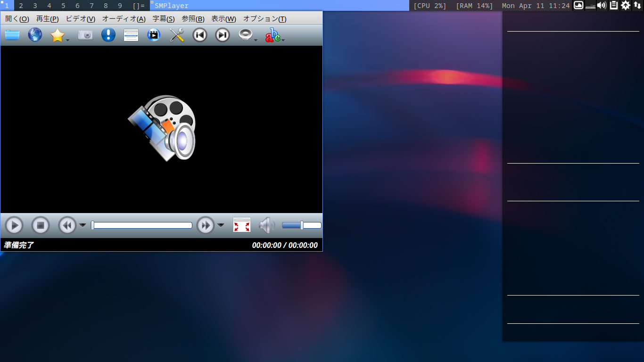Open the オプション(T) menu
This screenshot has width=644, height=362.
pyautogui.click(x=264, y=19)
